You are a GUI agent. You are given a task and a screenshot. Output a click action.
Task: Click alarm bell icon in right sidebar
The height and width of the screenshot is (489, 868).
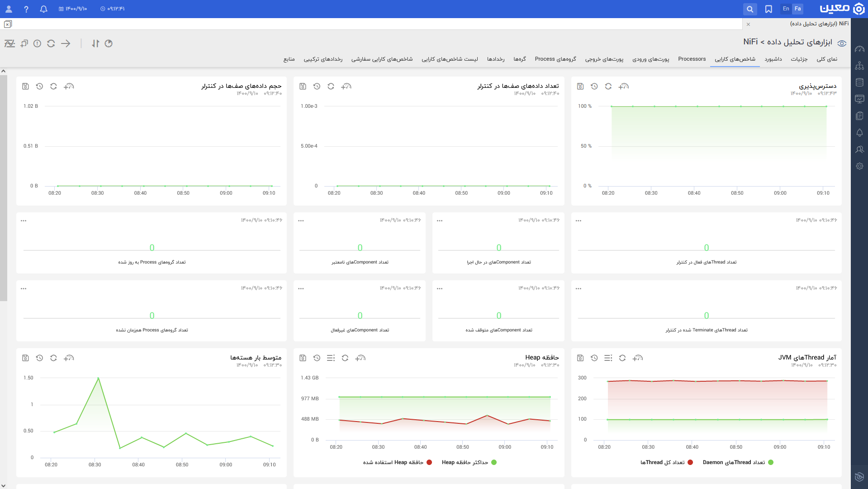click(859, 133)
